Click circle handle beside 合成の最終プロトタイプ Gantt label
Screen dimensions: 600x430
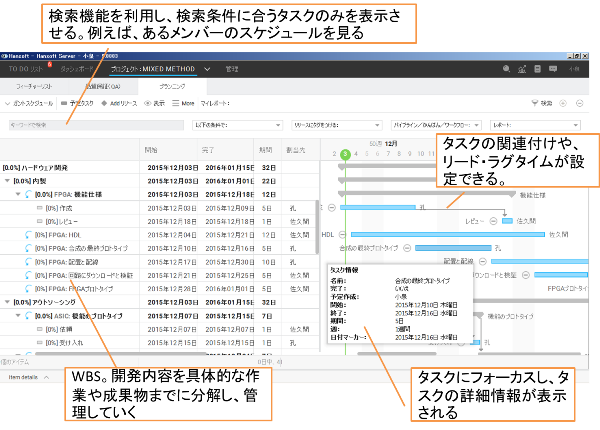(x=407, y=248)
